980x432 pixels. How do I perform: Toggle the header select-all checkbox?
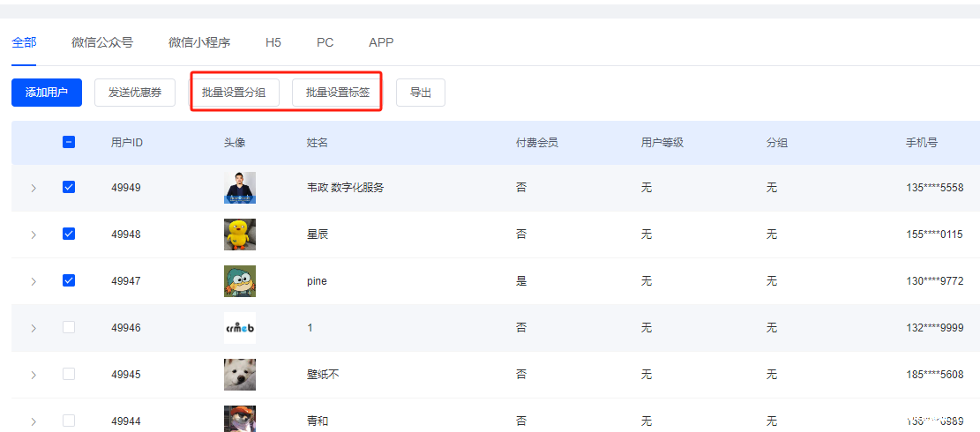click(69, 142)
